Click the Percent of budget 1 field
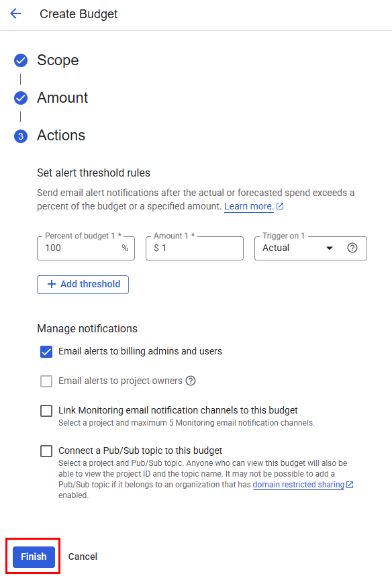The width and height of the screenshot is (392, 578). click(x=86, y=248)
